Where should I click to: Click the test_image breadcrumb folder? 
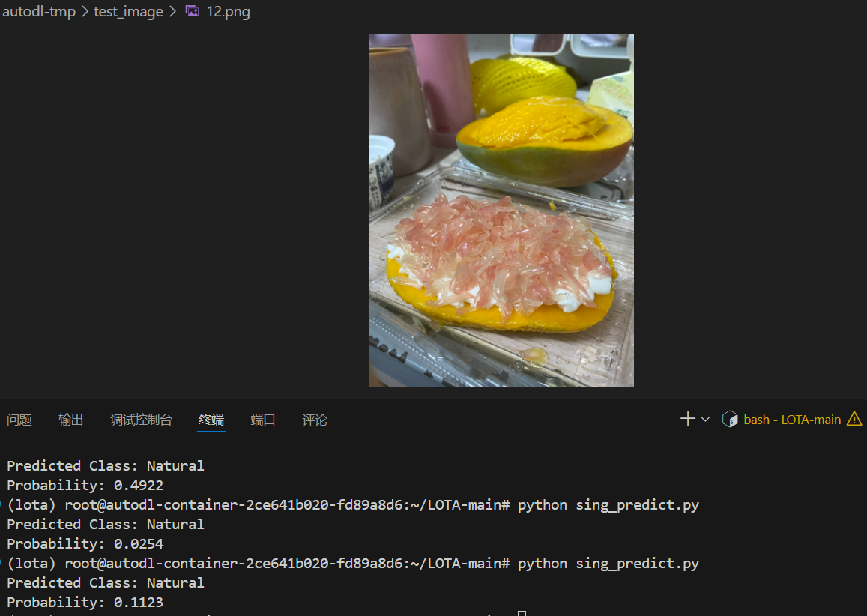coord(128,11)
